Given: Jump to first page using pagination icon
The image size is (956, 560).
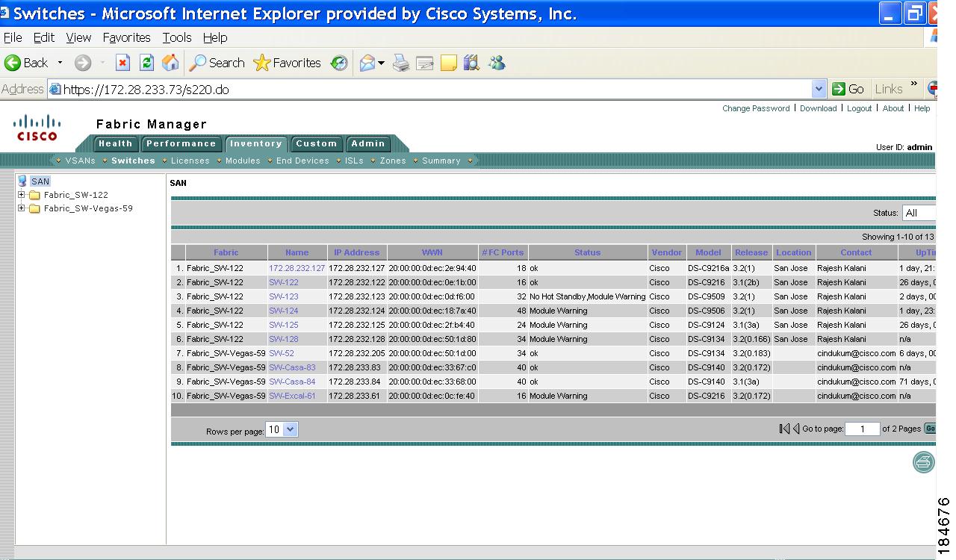Looking at the screenshot, I should [x=784, y=429].
